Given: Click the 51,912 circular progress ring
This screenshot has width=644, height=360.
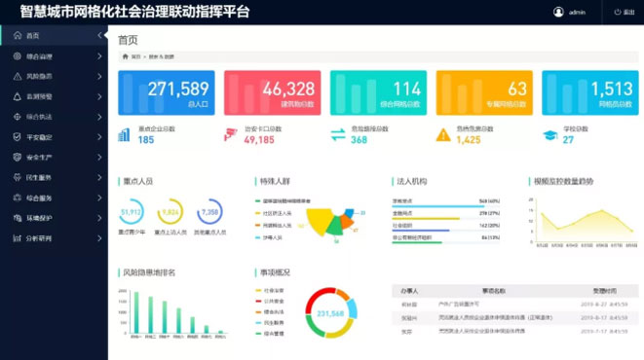Looking at the screenshot, I should (x=131, y=211).
